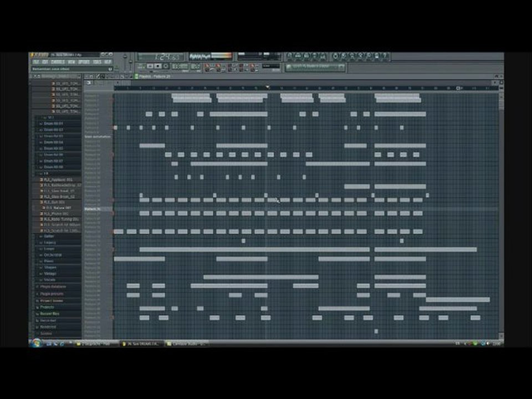Switch to Camtasia Studio taskbar button

click(x=186, y=344)
